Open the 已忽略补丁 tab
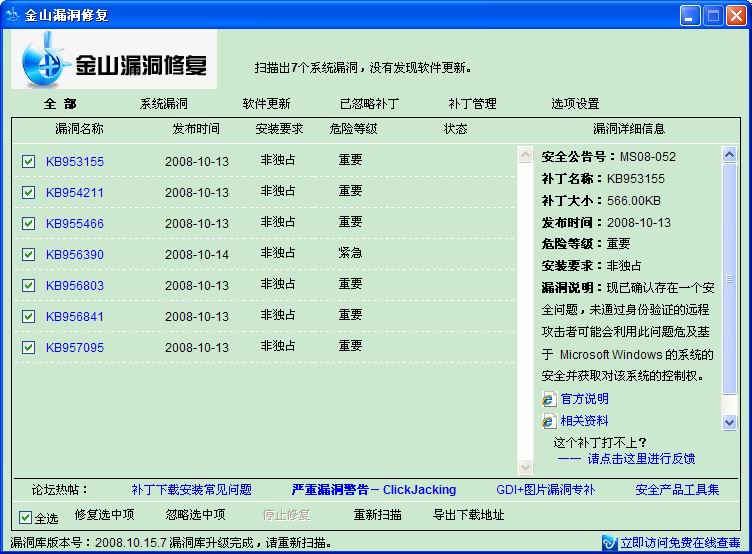Image resolution: width=752 pixels, height=554 pixels. [369, 104]
